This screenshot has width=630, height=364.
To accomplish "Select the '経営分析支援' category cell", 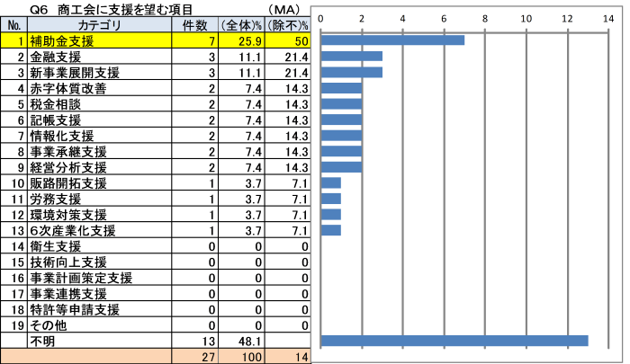I will (100, 167).
